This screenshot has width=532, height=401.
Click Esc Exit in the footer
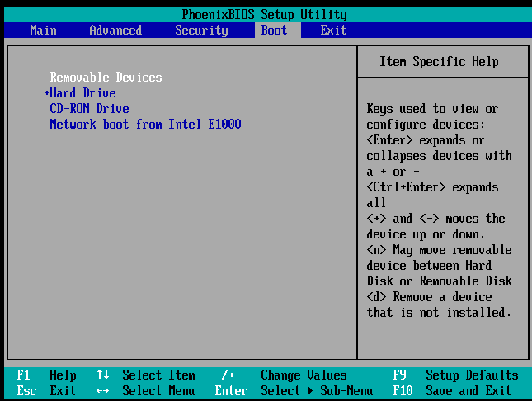[x=46, y=391]
